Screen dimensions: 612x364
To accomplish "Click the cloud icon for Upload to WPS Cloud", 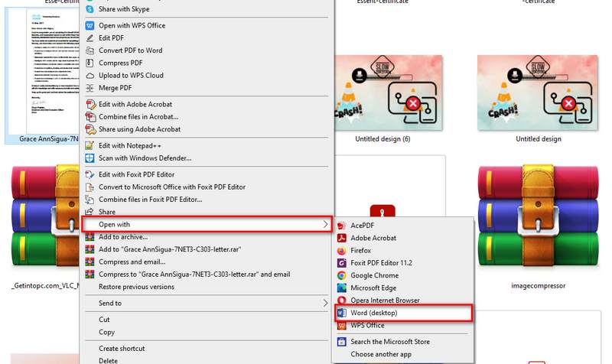I will (90, 75).
